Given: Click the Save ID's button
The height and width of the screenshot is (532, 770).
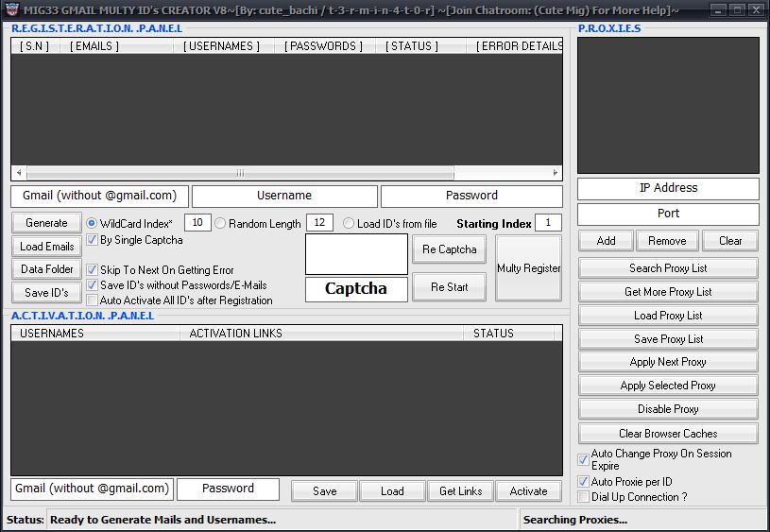Looking at the screenshot, I should pos(46,293).
